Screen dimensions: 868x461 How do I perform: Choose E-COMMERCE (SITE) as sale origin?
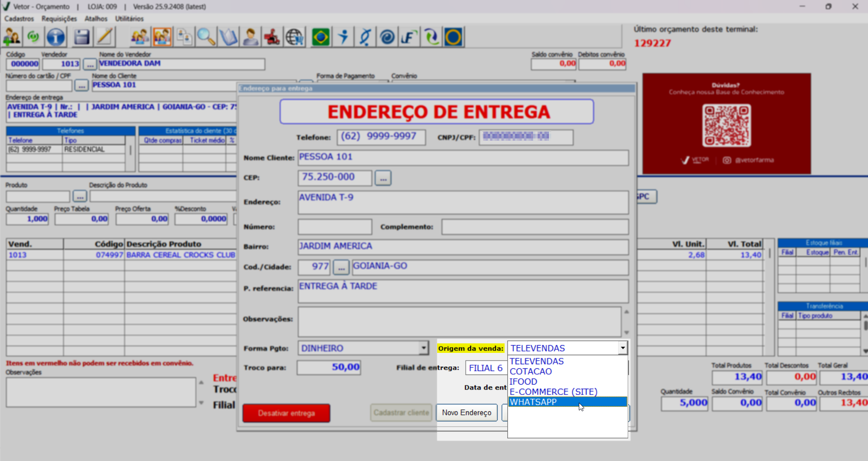[x=568, y=392]
